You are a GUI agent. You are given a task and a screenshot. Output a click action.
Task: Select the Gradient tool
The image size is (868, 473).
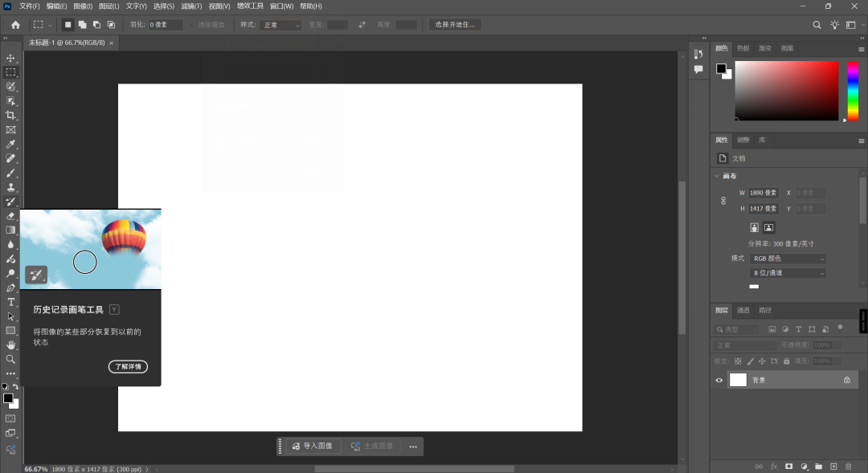[x=10, y=230]
